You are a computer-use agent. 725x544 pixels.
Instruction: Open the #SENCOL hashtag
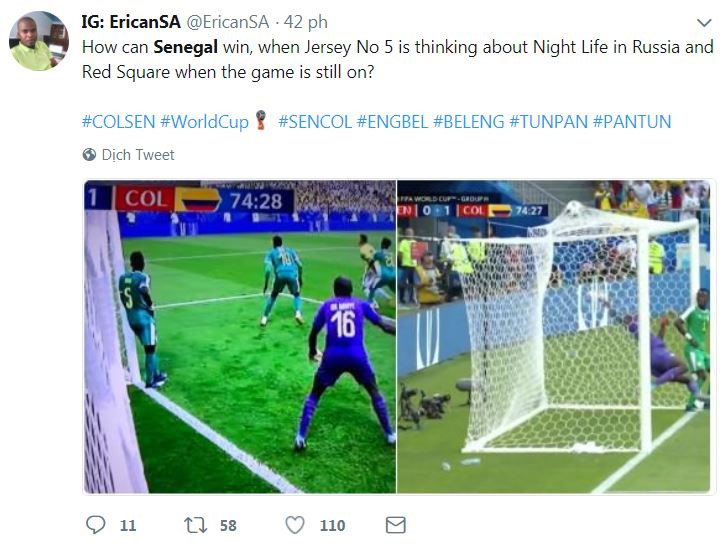(x=315, y=122)
